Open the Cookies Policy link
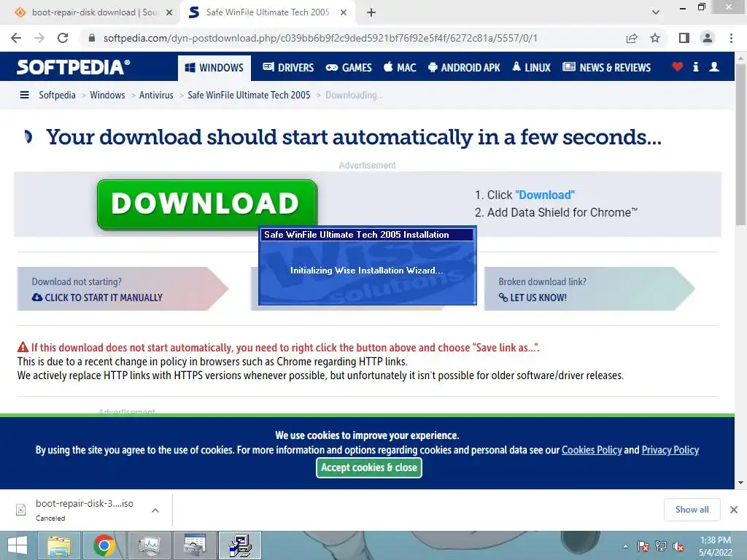Screen dimensions: 747x560 pyautogui.click(x=592, y=450)
